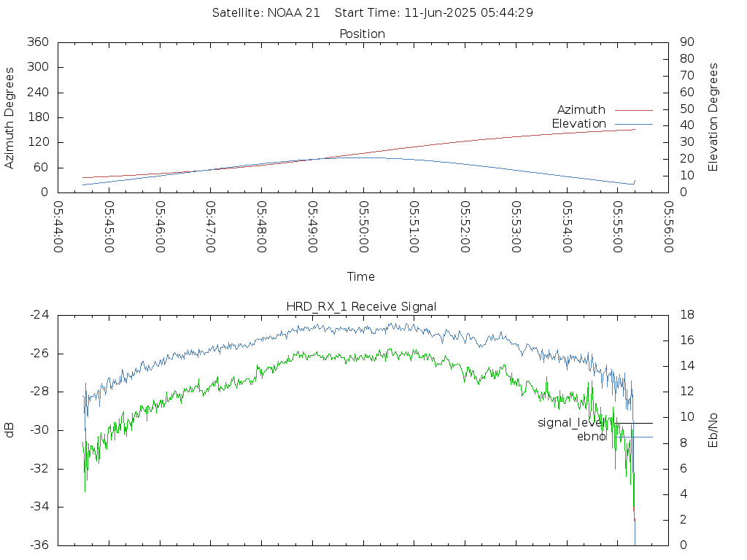
Task: Click the 180 azimuth axis value
Action: tap(38, 117)
